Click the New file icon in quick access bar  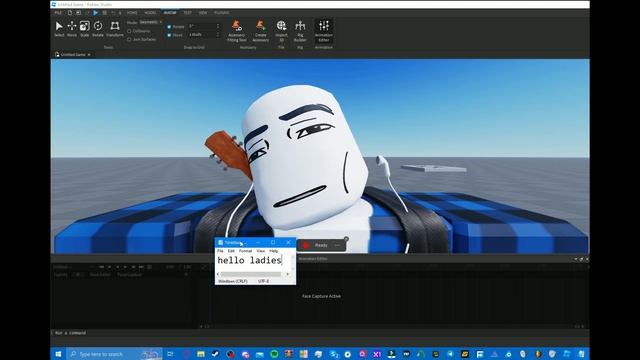(70, 13)
